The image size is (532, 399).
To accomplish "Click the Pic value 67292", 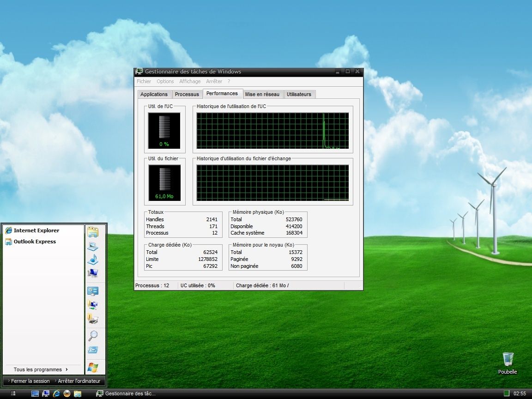I will 211,266.
